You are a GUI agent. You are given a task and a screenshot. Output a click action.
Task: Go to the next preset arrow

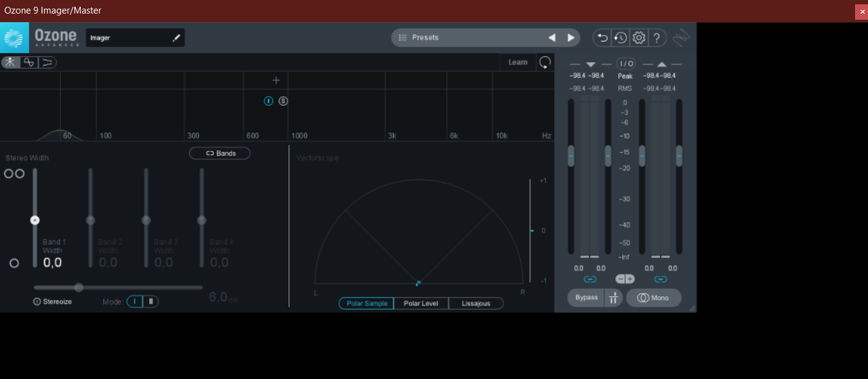(571, 38)
